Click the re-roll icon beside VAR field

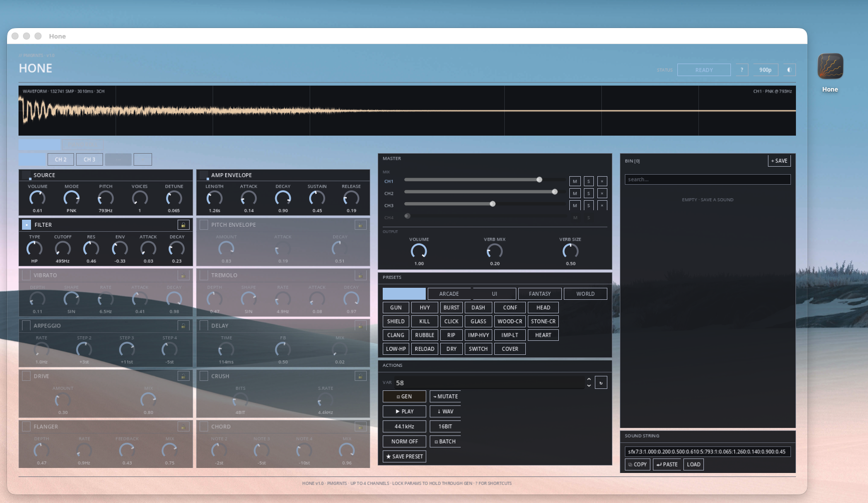[x=601, y=383]
